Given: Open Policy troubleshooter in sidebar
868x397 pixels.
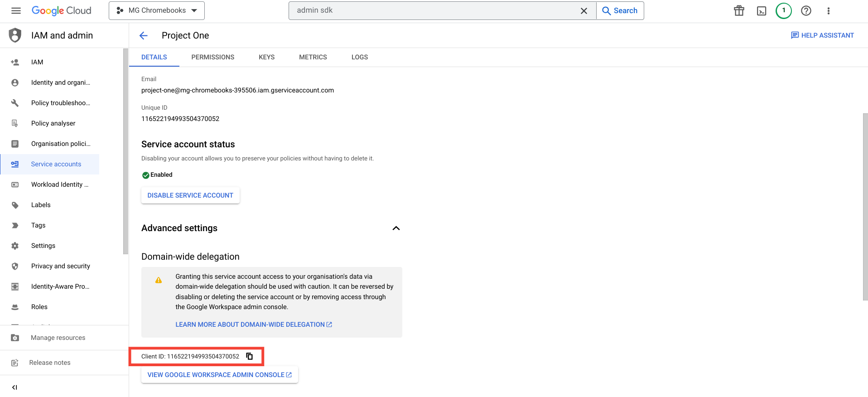Looking at the screenshot, I should click(50, 103).
